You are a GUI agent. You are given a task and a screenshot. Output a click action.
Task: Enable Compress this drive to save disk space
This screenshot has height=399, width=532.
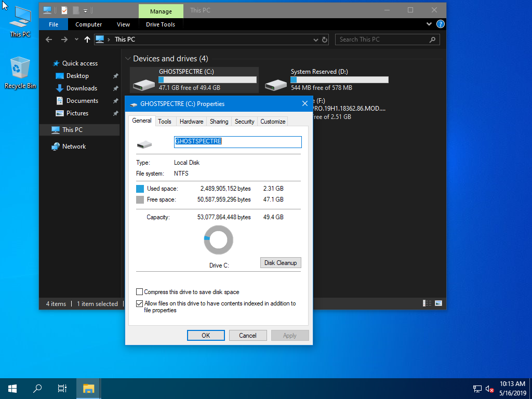139,292
